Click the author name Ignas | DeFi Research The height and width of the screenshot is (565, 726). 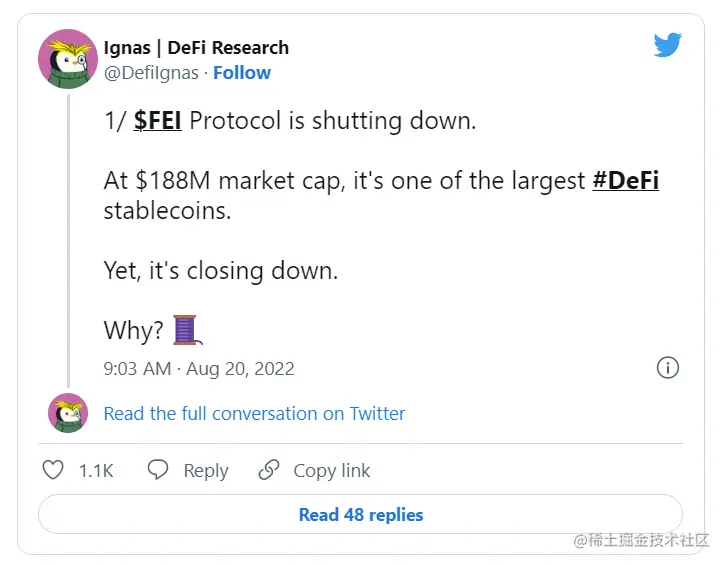point(196,48)
